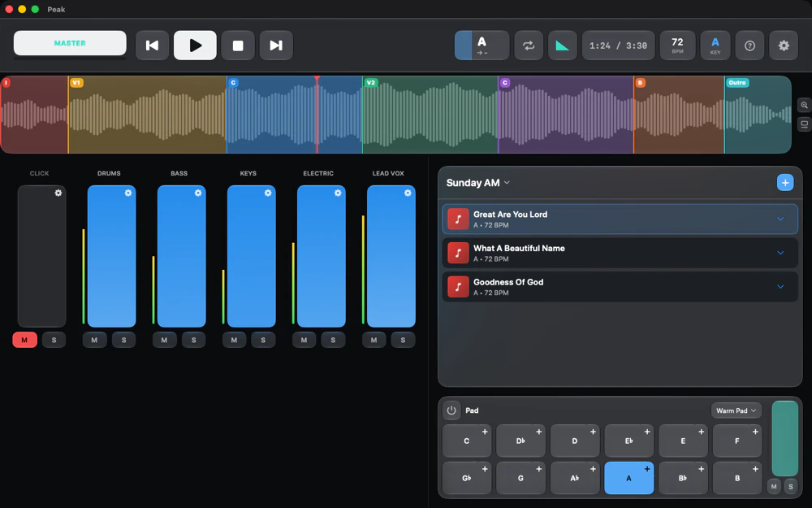This screenshot has width=812, height=508.
Task: Add a song with the blue plus button
Action: click(785, 182)
